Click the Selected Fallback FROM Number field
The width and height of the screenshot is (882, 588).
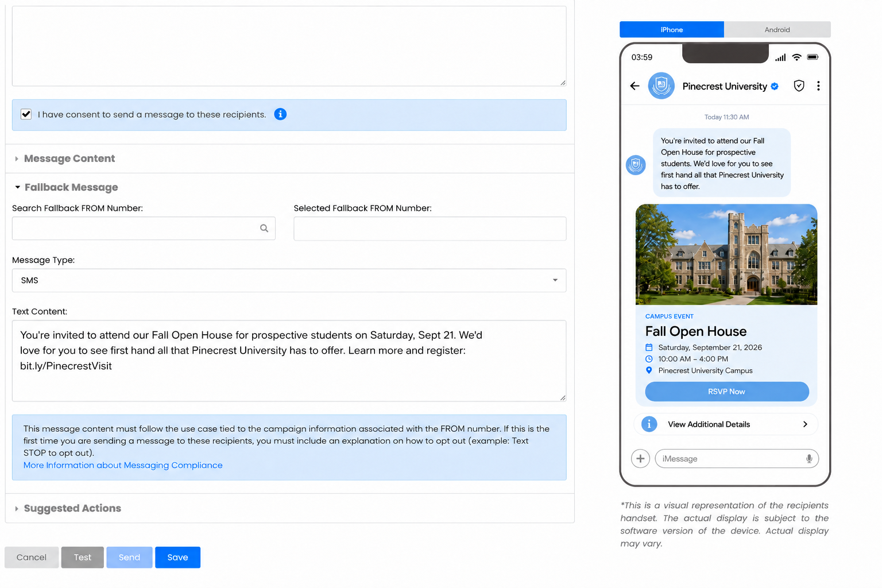click(x=430, y=229)
